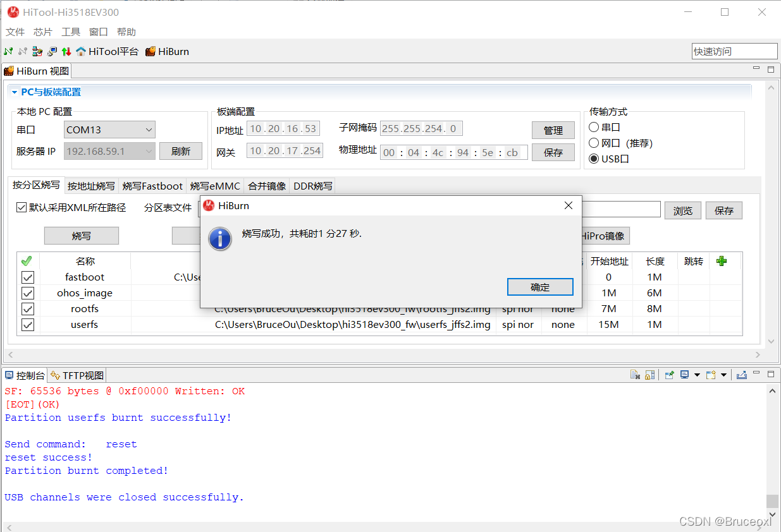The image size is (781, 532).
Task: Click the computer-connection toolbar icon
Action: click(x=52, y=51)
